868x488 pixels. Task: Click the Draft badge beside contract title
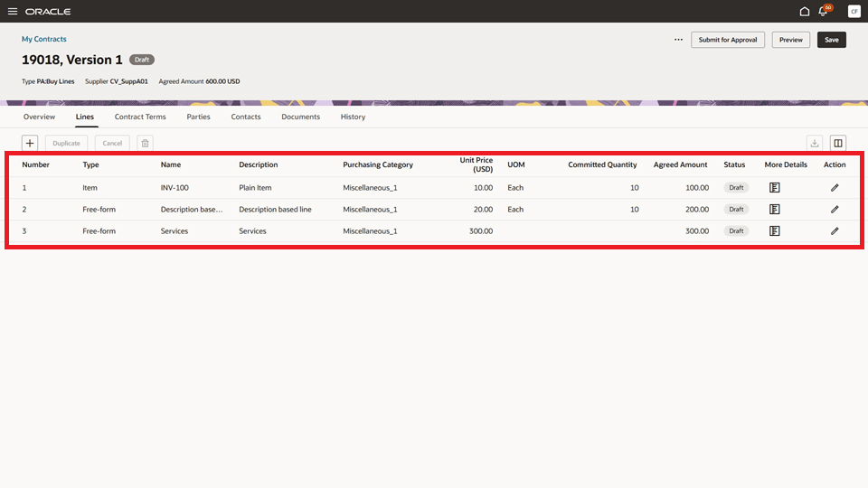(x=142, y=60)
